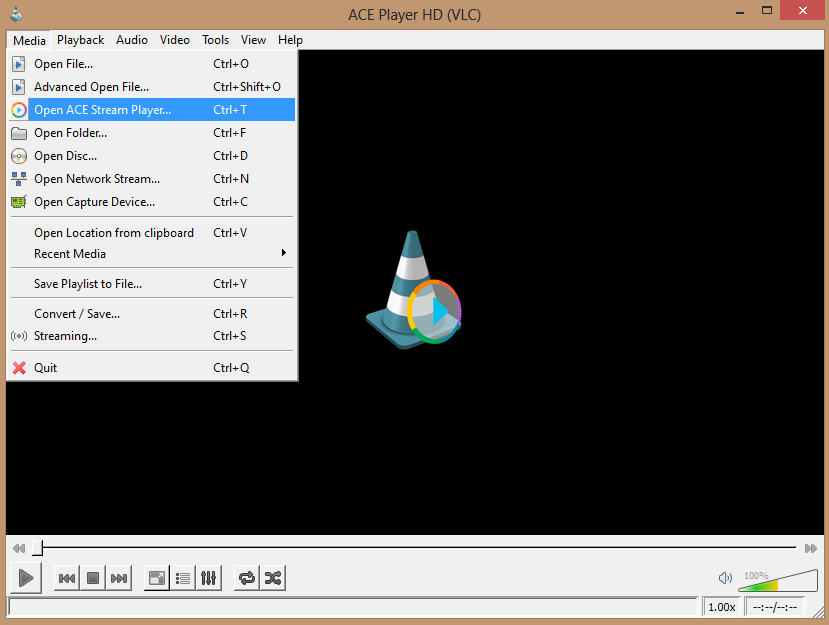829x625 pixels.
Task: Click the red X Quit icon
Action: (x=19, y=368)
